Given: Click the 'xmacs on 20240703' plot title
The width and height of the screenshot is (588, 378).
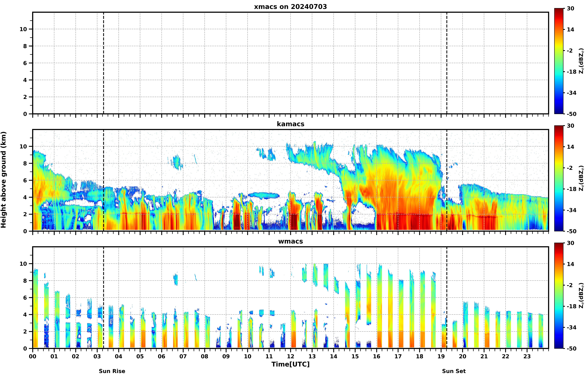Looking at the screenshot, I should click(290, 7).
